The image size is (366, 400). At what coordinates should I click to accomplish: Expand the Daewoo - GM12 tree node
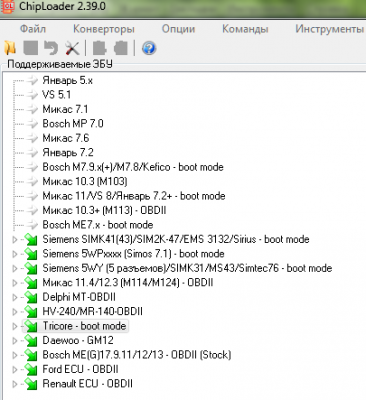14,340
